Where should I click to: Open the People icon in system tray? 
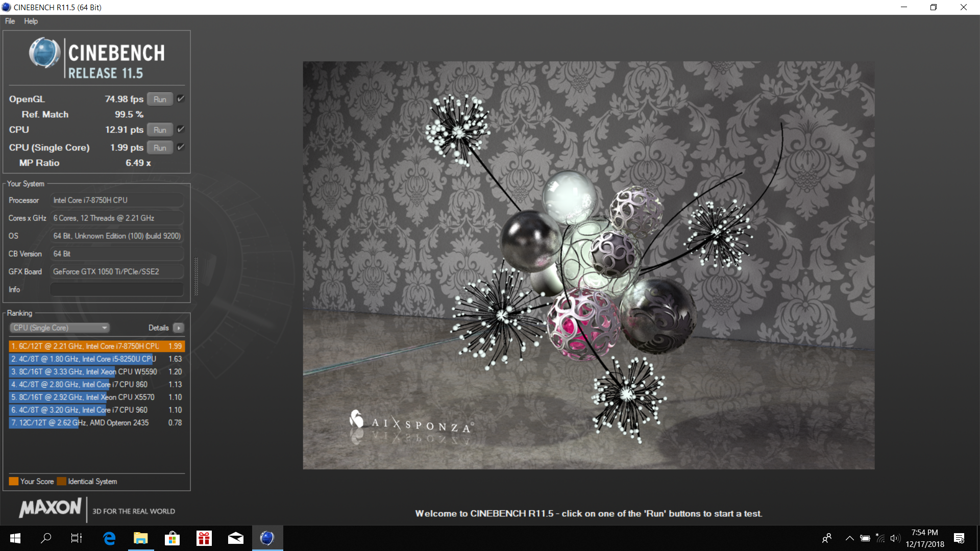pos(827,538)
